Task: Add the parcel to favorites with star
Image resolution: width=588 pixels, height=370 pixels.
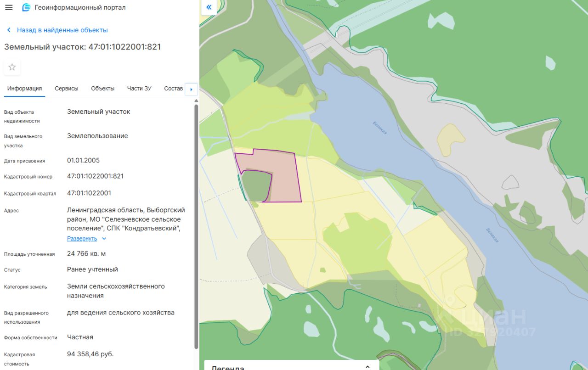Action: [x=12, y=67]
